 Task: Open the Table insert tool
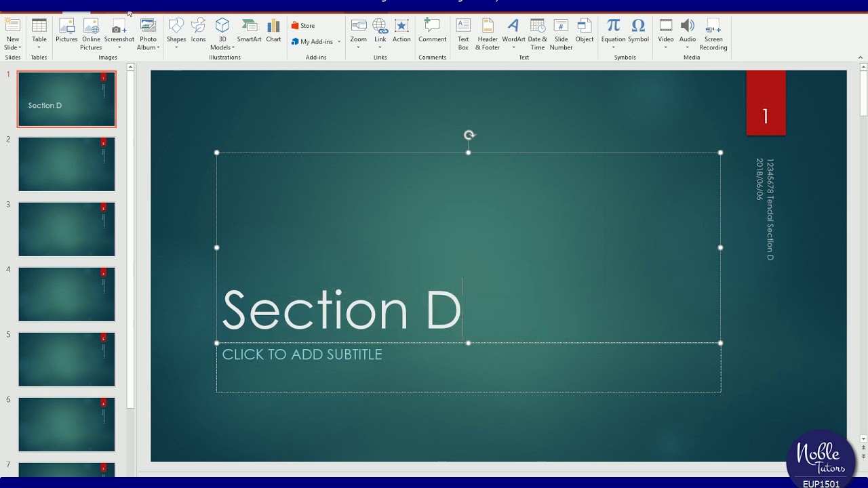[x=39, y=35]
